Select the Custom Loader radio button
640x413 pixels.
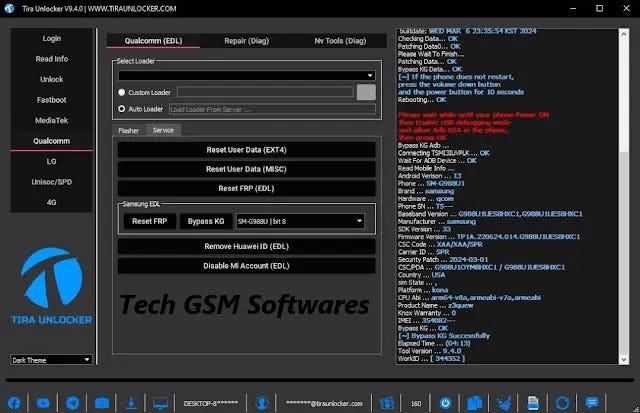click(122, 92)
